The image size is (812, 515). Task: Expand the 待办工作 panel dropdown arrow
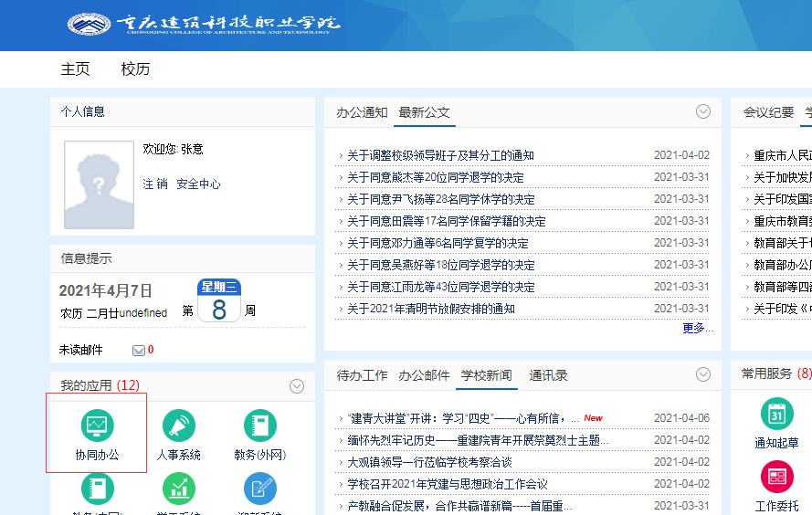click(x=702, y=374)
